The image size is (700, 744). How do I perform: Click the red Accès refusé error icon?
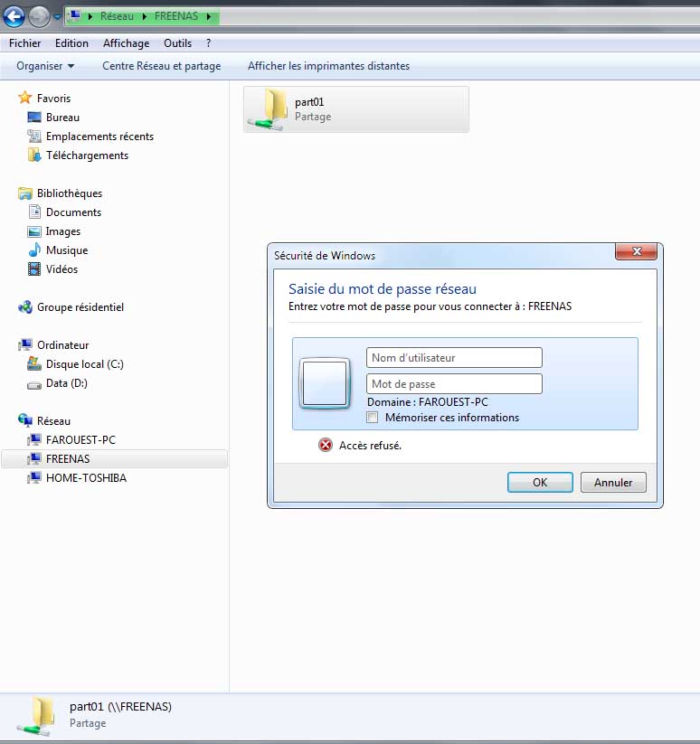click(x=326, y=445)
